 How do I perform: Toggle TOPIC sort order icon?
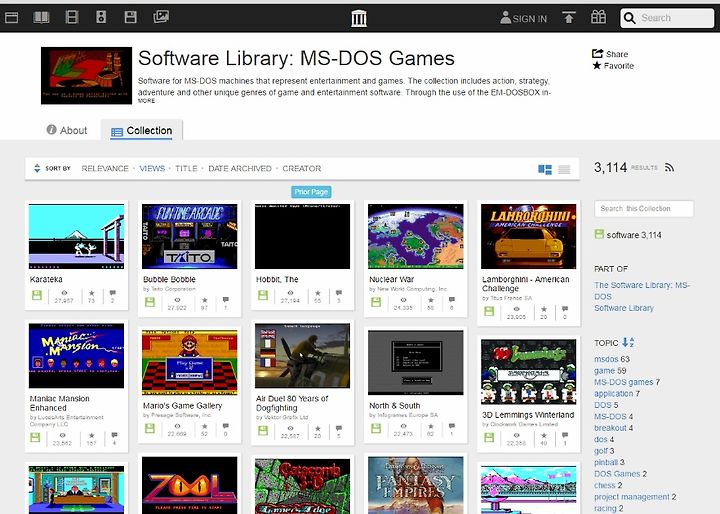(628, 342)
